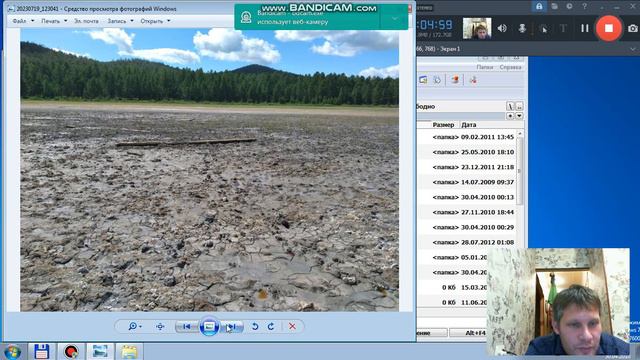640x360 pixels.
Task: Expand the Bandicam Экран 1 bar chevron
Action: (633, 49)
